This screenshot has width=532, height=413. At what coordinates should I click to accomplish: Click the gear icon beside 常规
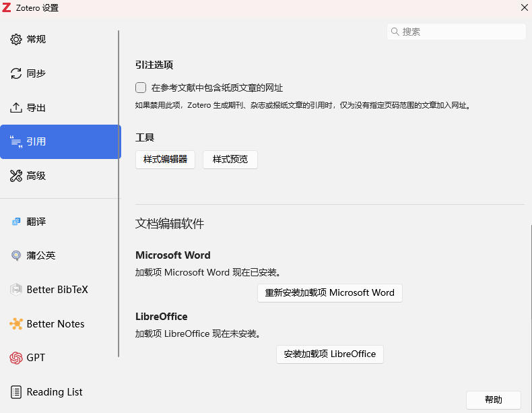[16, 39]
